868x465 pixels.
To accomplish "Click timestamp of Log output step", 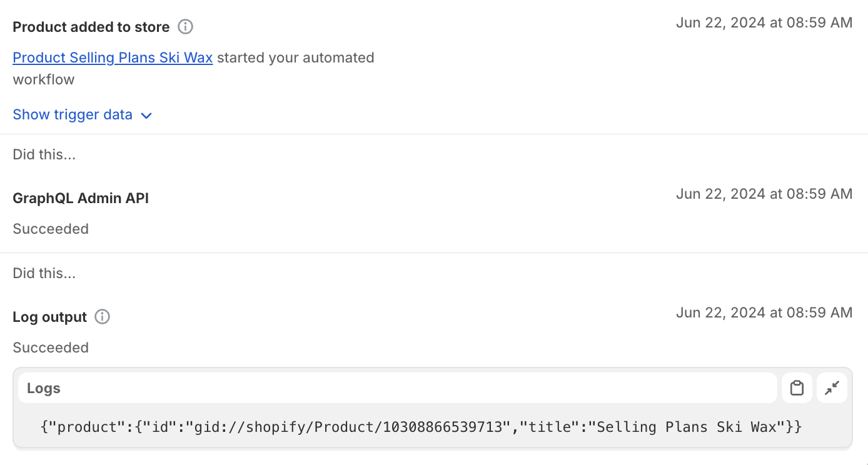I will 764,312.
